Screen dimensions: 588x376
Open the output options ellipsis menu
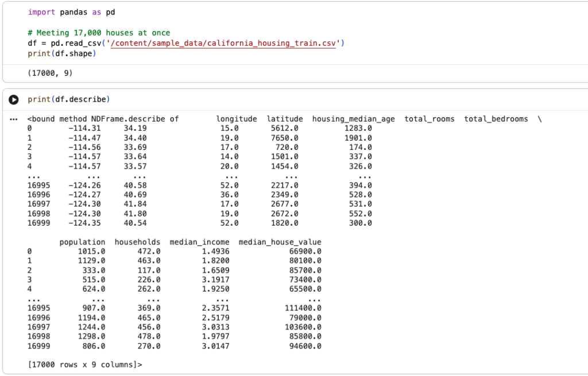point(14,119)
